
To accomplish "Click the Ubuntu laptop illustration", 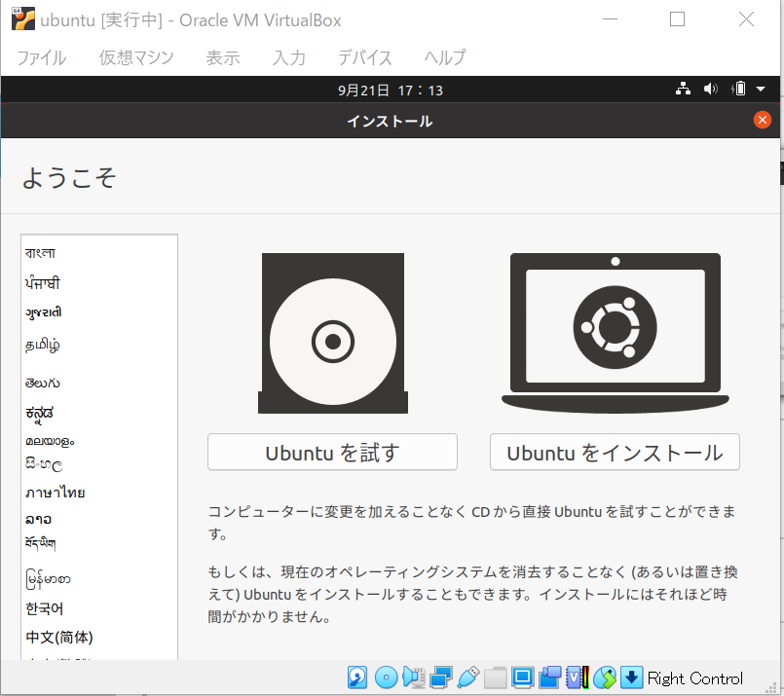I will [615, 333].
